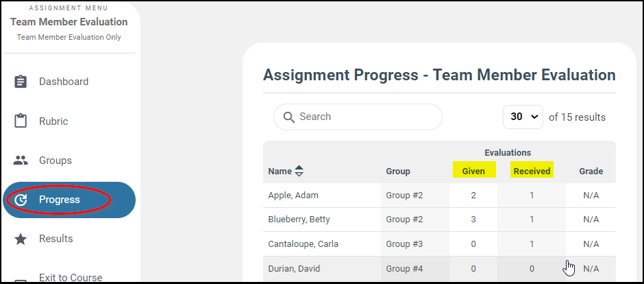Viewport: 644px width, 284px height.
Task: Click Exit to Course link
Action: click(71, 278)
